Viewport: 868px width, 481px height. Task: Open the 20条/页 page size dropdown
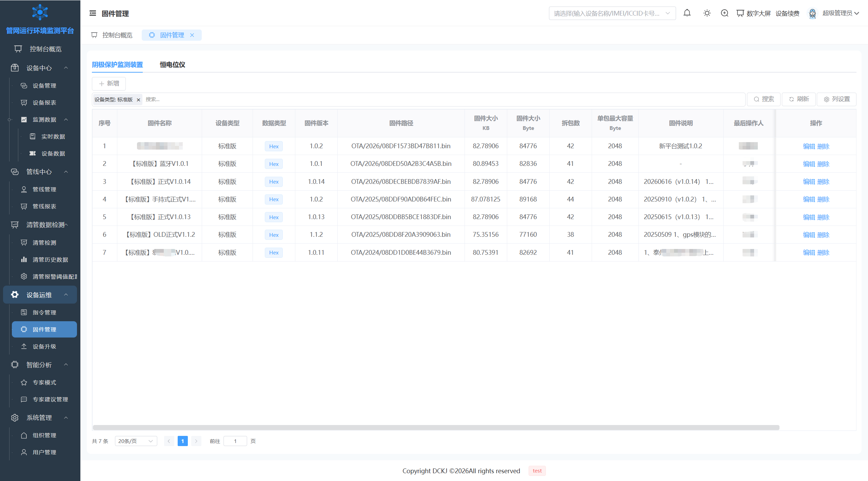(136, 441)
